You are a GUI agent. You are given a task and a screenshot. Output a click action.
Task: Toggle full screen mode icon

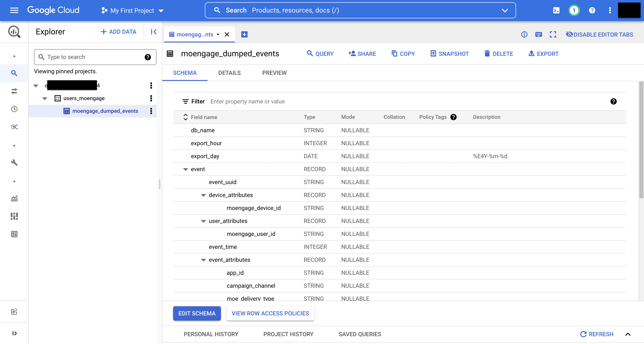point(553,34)
